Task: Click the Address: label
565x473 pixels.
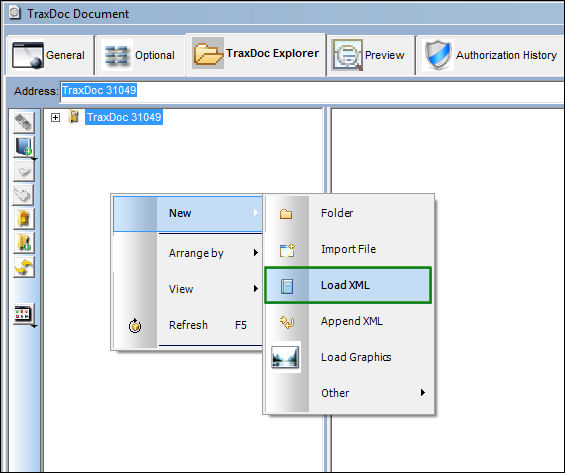Action: (36, 91)
